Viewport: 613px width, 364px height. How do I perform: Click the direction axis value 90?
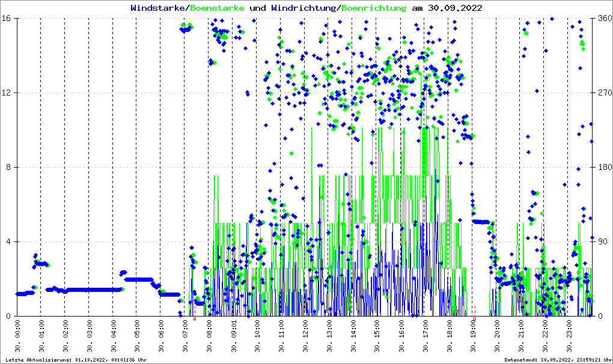click(x=603, y=241)
